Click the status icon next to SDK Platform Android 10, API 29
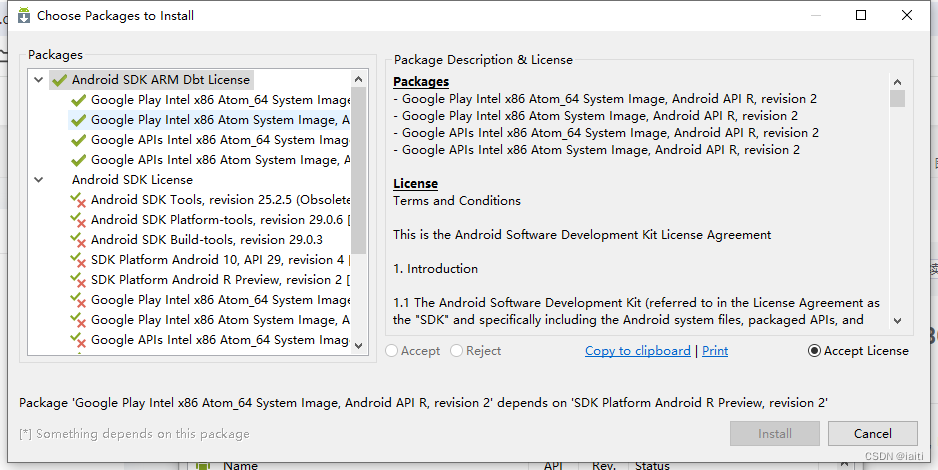 (78, 260)
